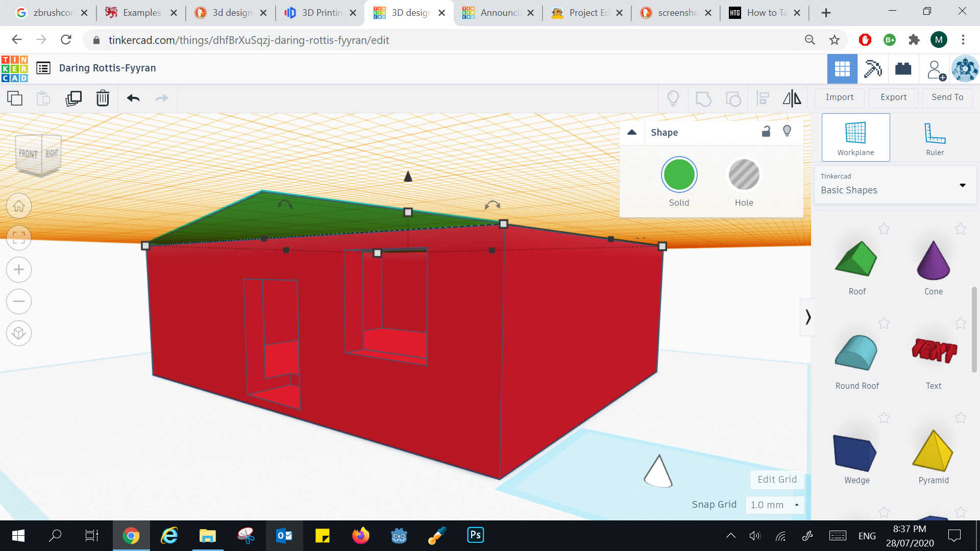
Task: Open the Group shapes tool
Action: coord(704,98)
